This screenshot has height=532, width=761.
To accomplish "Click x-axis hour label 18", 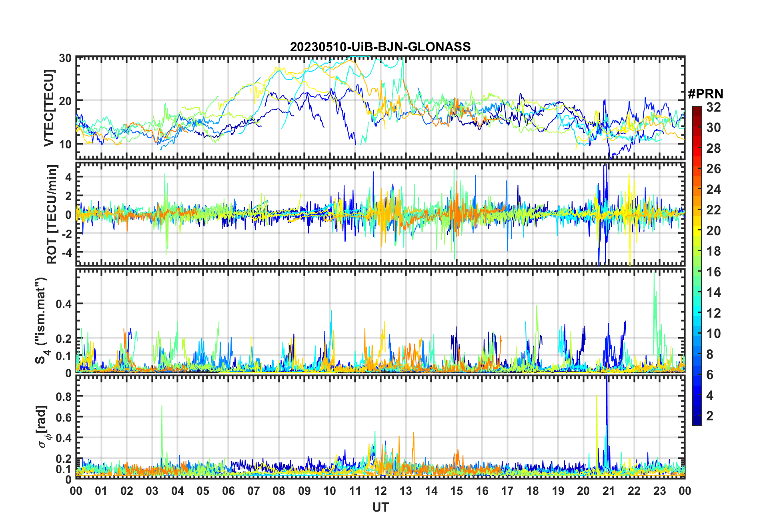I will pyautogui.click(x=533, y=491).
